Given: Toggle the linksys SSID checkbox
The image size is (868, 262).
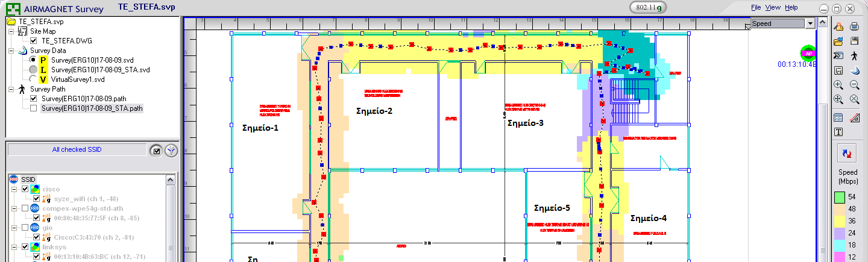Looking at the screenshot, I should click(x=25, y=247).
